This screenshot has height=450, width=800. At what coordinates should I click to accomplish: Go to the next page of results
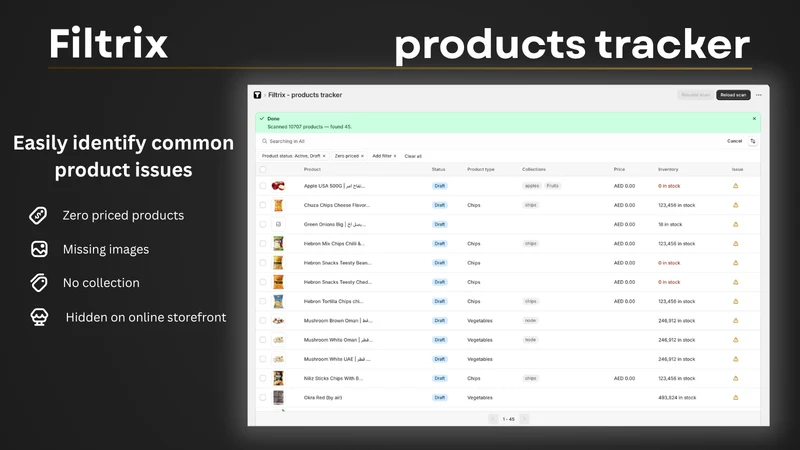tap(524, 419)
